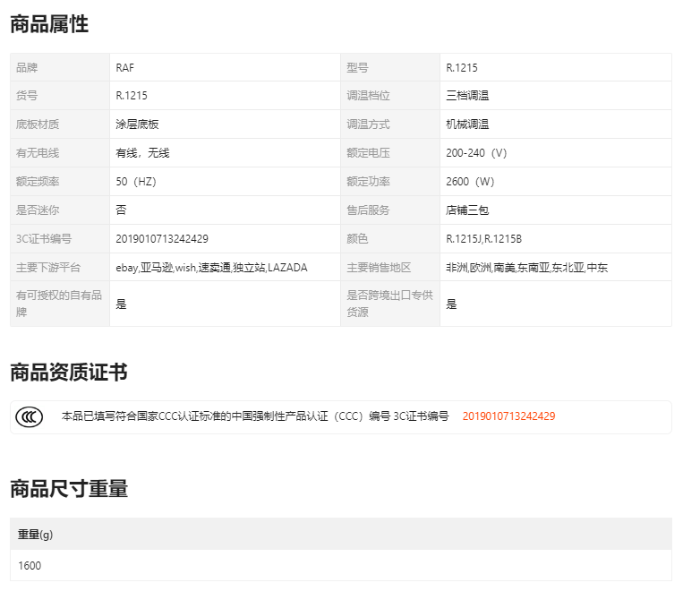Select the 店铺三包 value
The height and width of the screenshot is (600, 700).
click(467, 210)
